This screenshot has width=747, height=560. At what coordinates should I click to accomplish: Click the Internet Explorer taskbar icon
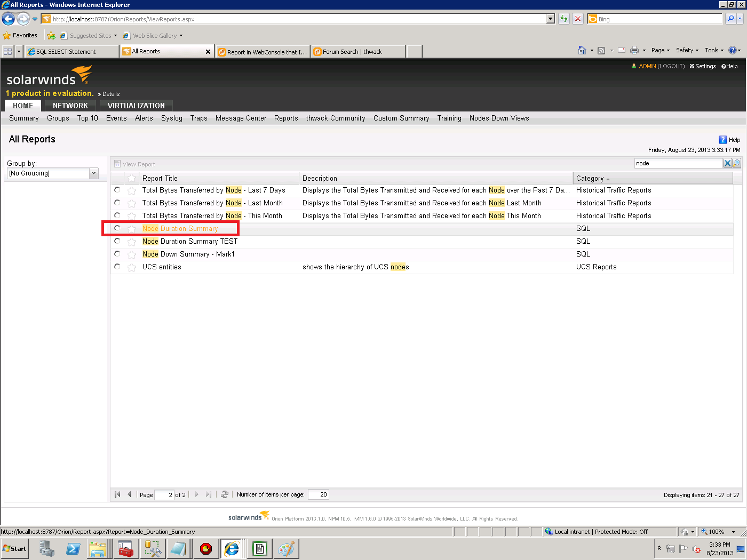[232, 549]
